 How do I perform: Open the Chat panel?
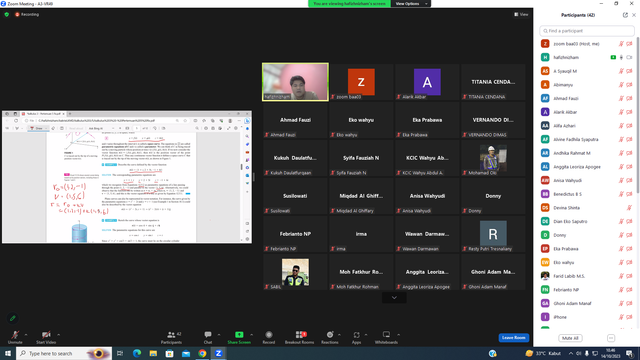coord(208,337)
